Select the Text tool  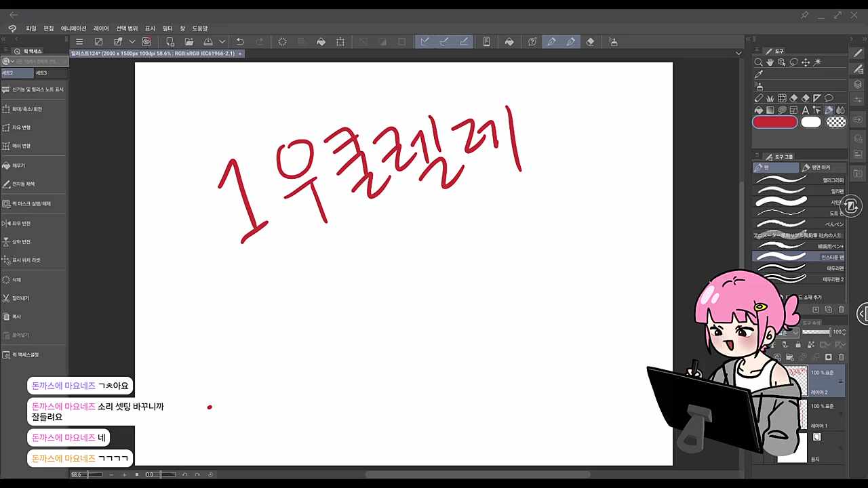(x=806, y=110)
